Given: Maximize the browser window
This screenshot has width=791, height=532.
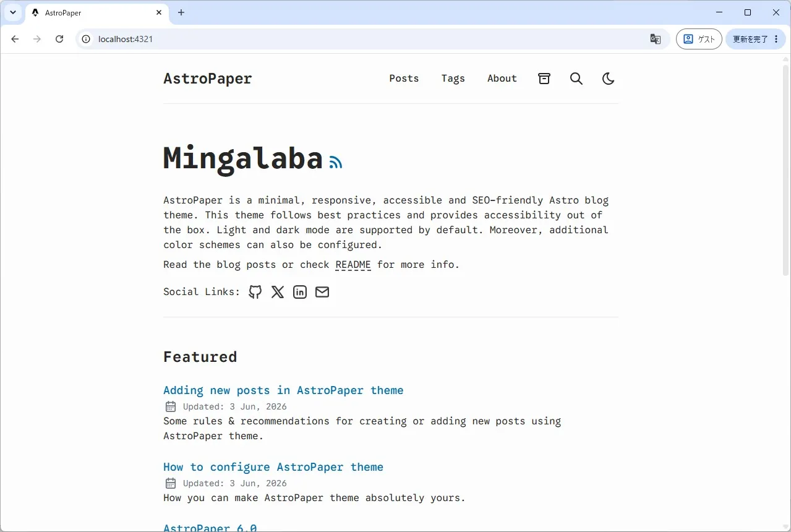Looking at the screenshot, I should pos(748,12).
